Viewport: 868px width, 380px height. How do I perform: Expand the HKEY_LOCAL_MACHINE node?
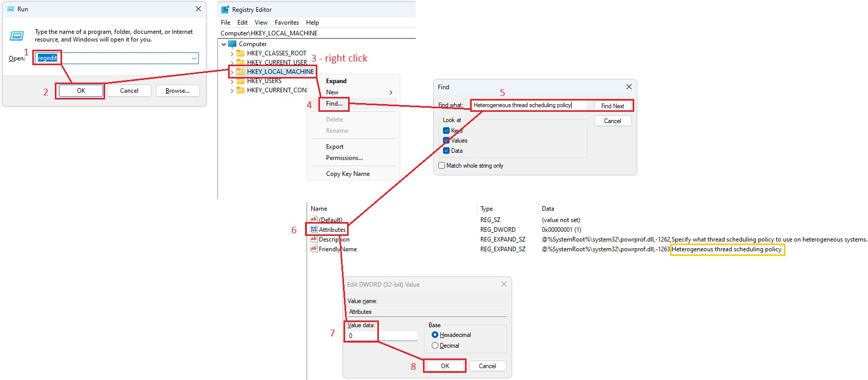point(232,72)
